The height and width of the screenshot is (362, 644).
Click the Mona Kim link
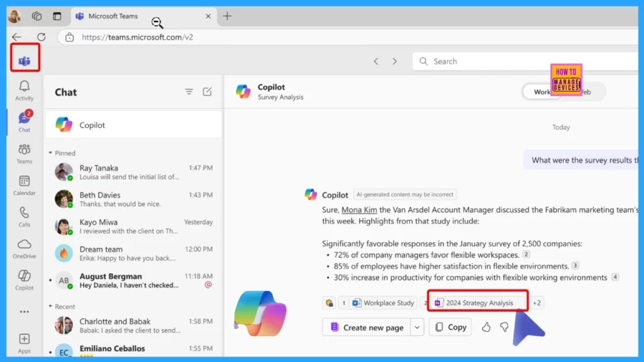359,210
